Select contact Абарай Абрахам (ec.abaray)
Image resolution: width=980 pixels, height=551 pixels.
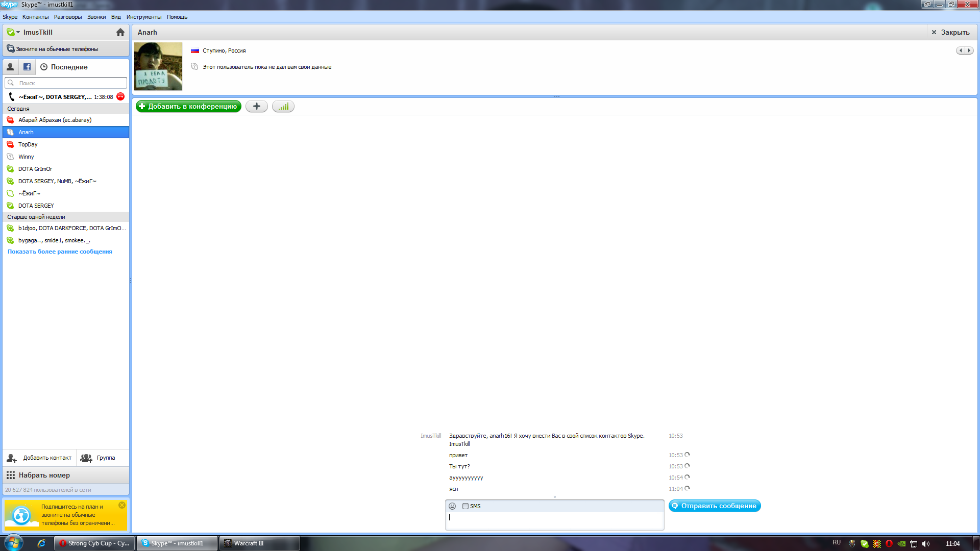[66, 120]
